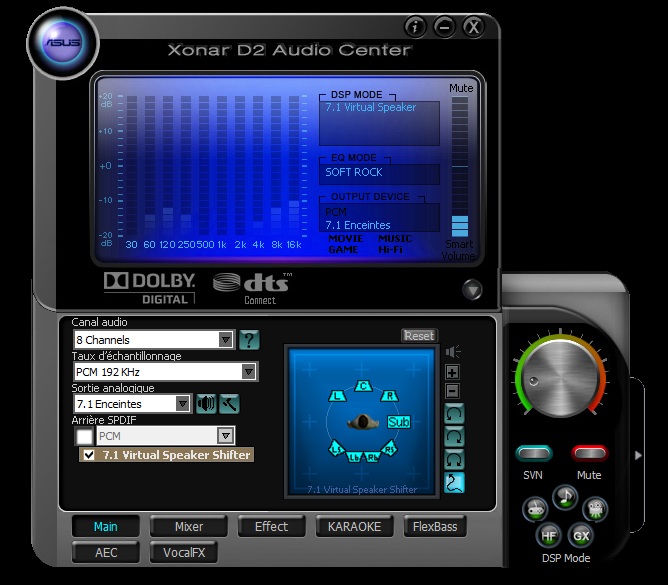668x585 pixels.
Task: Click the second rotate arrow icon
Action: [454, 437]
